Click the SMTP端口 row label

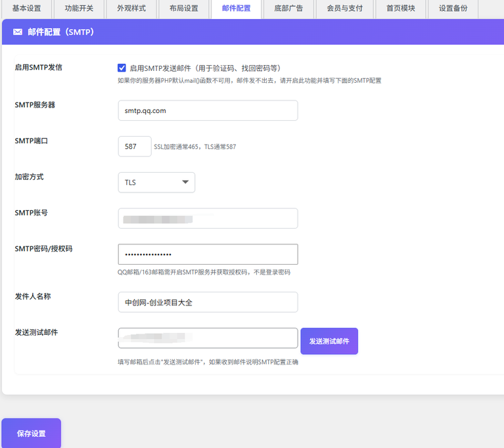tap(31, 141)
